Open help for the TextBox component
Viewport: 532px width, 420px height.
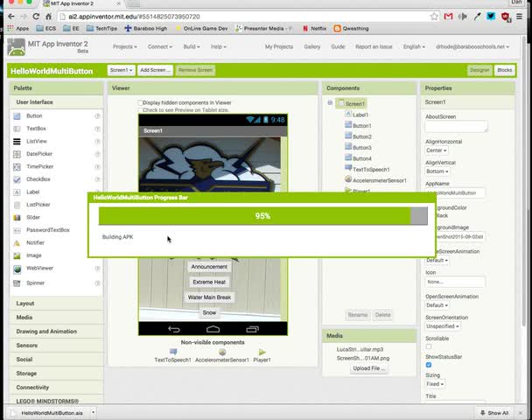point(97,129)
